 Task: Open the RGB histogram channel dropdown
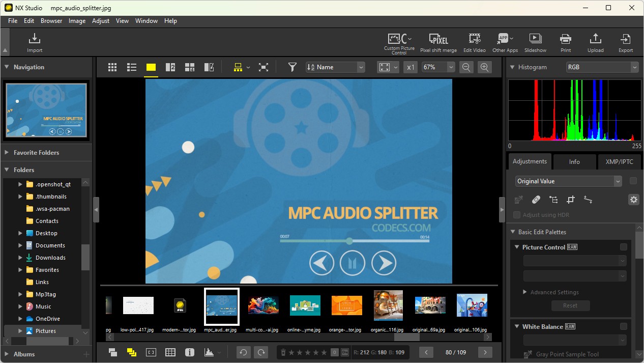[x=602, y=67]
